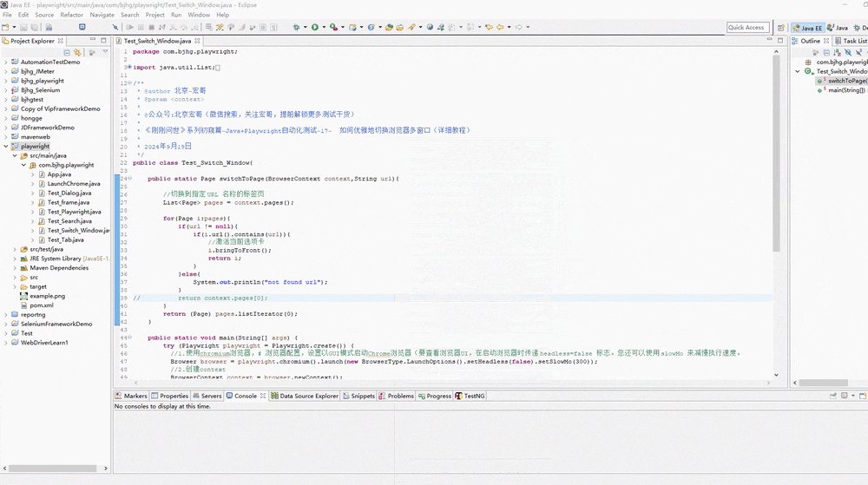The image size is (868, 485).
Task: Click the Forward navigation arrow icon
Action: pyautogui.click(x=519, y=27)
